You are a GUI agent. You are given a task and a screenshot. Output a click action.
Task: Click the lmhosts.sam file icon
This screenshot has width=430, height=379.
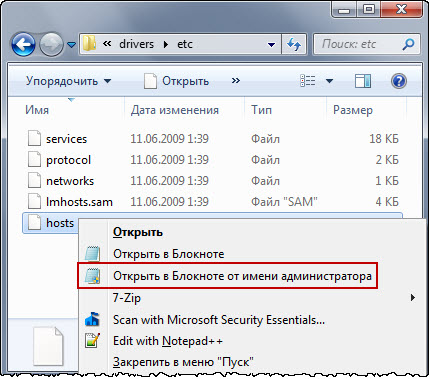click(x=34, y=201)
